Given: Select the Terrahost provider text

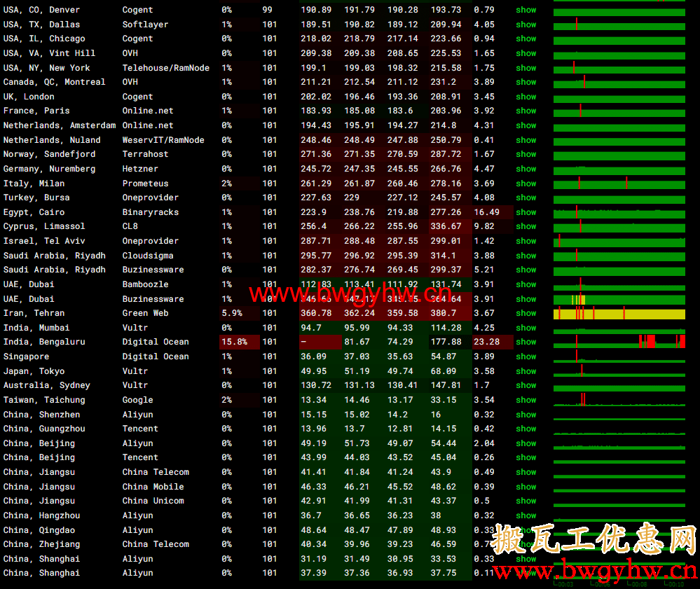Looking at the screenshot, I should click(146, 154).
